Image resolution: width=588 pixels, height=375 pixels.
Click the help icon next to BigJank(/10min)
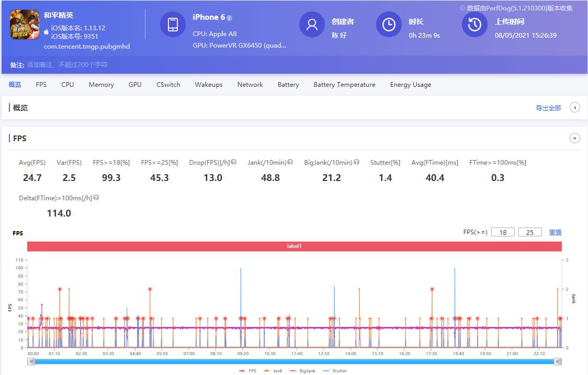356,162
